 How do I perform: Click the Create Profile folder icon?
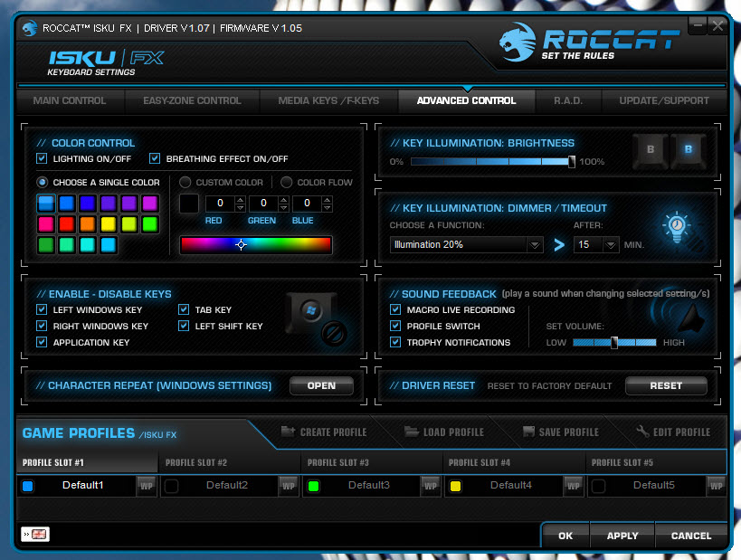[288, 431]
